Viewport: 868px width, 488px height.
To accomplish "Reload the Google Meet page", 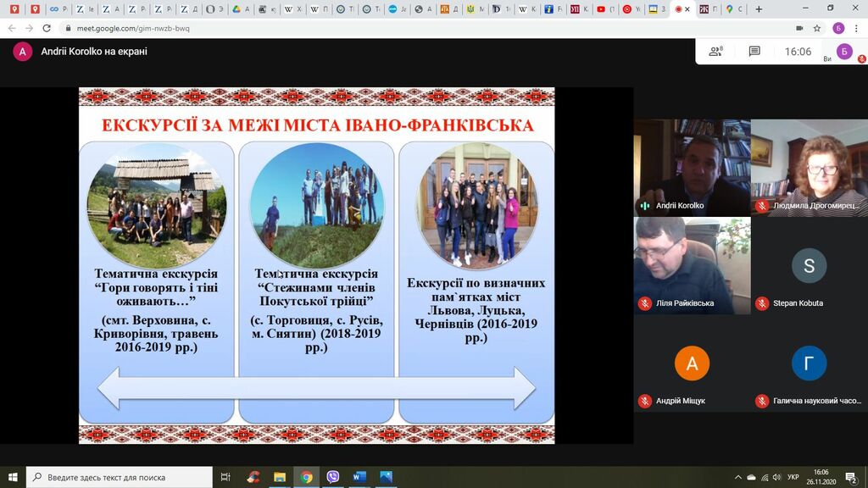I will [x=47, y=28].
